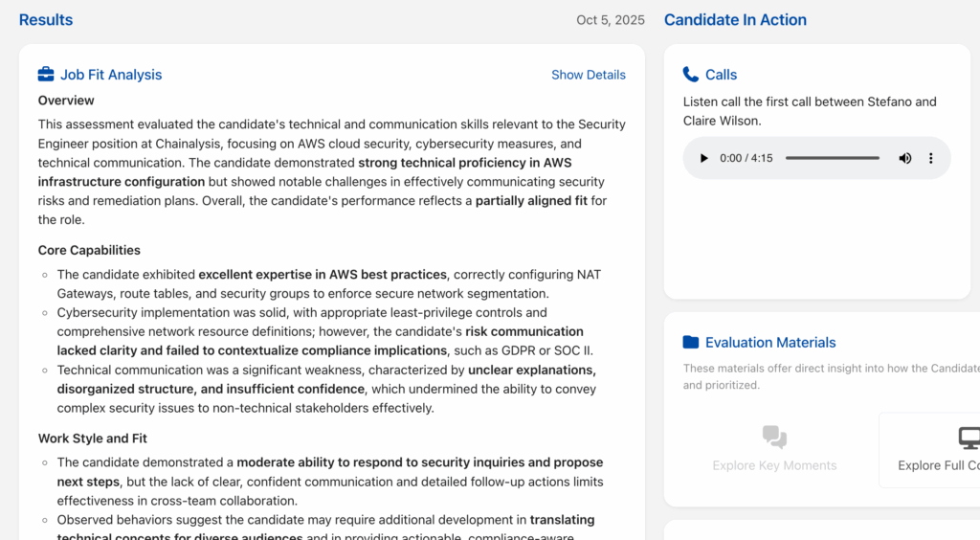
Task: Click the monitor icon above Explore Full
Action: pyautogui.click(x=969, y=438)
